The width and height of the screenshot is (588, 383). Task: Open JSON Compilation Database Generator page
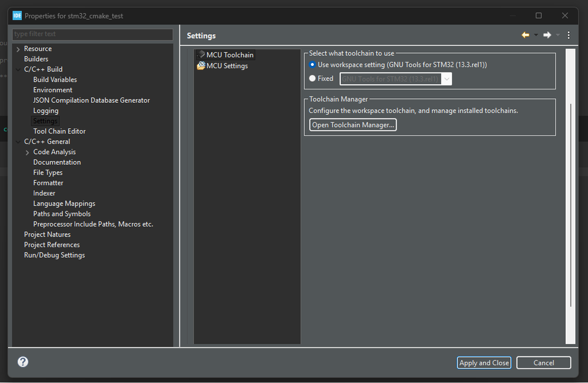[x=91, y=100]
